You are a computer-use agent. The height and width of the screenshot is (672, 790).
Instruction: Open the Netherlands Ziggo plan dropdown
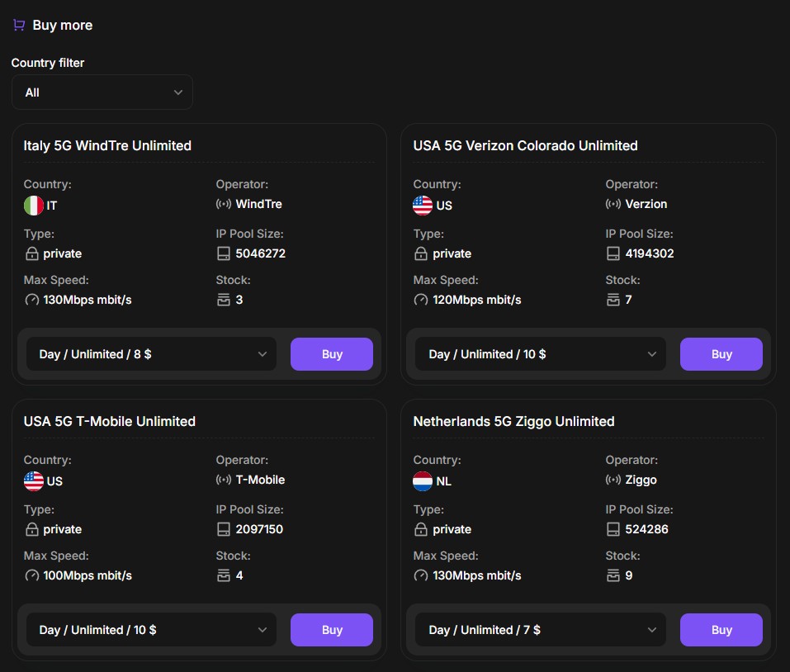542,630
